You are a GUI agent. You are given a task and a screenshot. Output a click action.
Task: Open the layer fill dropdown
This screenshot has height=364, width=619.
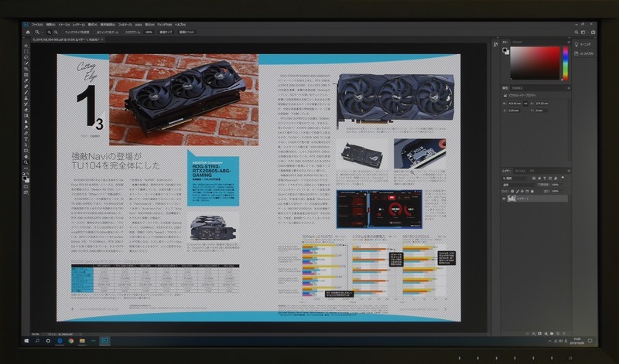tap(563, 191)
